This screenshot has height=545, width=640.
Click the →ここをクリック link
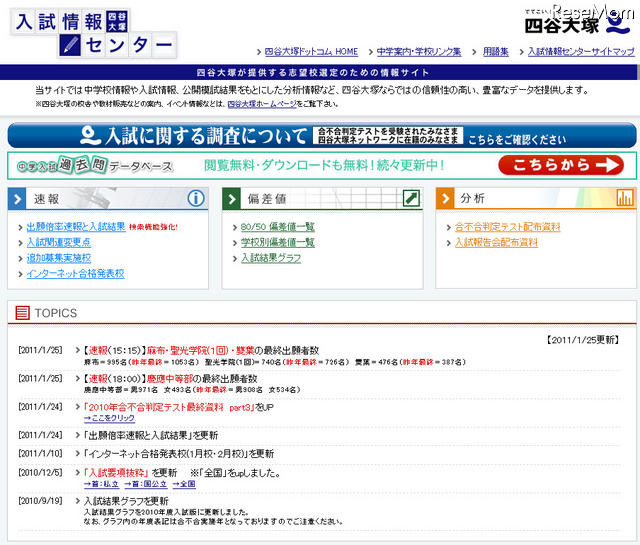109,418
